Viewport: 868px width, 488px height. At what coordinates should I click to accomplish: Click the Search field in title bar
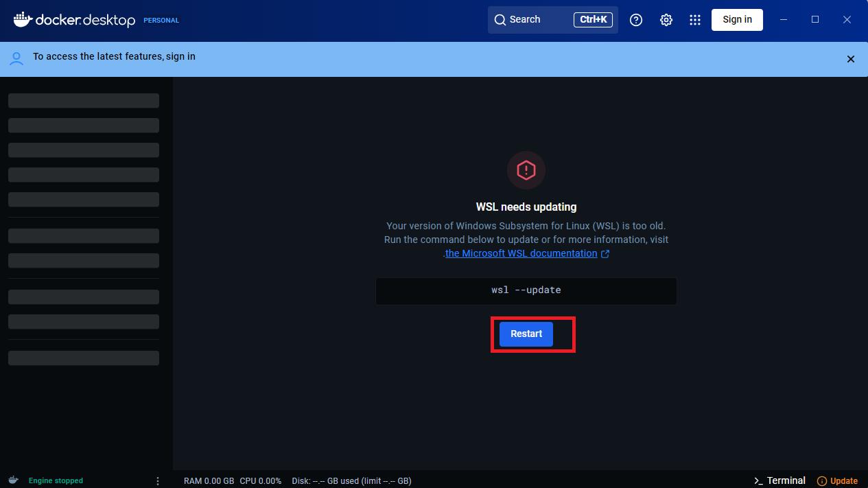(x=553, y=20)
